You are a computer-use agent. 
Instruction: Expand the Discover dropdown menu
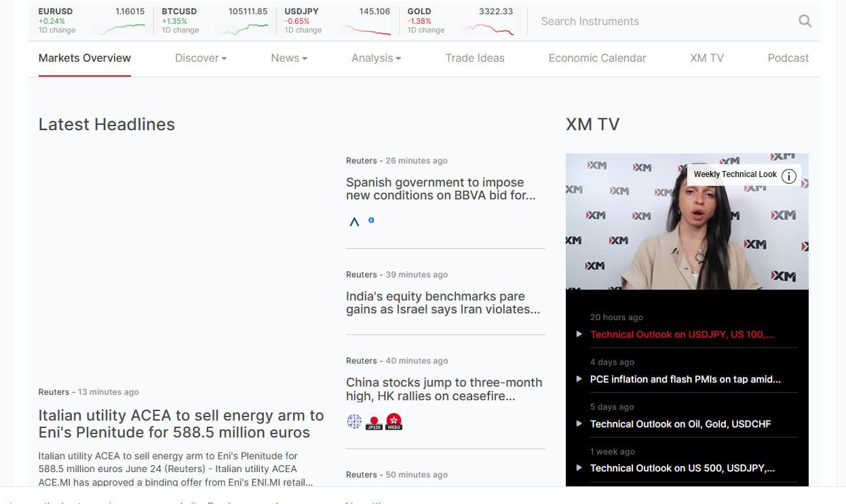(201, 58)
